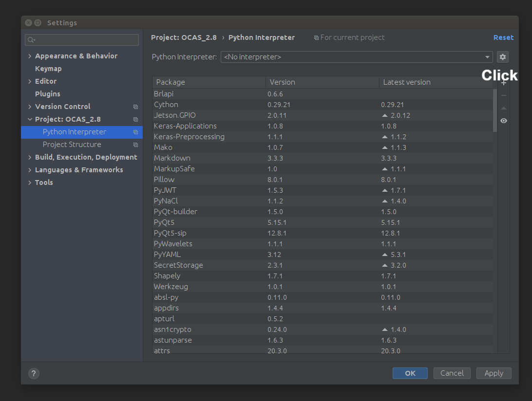532x401 pixels.
Task: Focus the settings search field
Action: pyautogui.click(x=82, y=40)
